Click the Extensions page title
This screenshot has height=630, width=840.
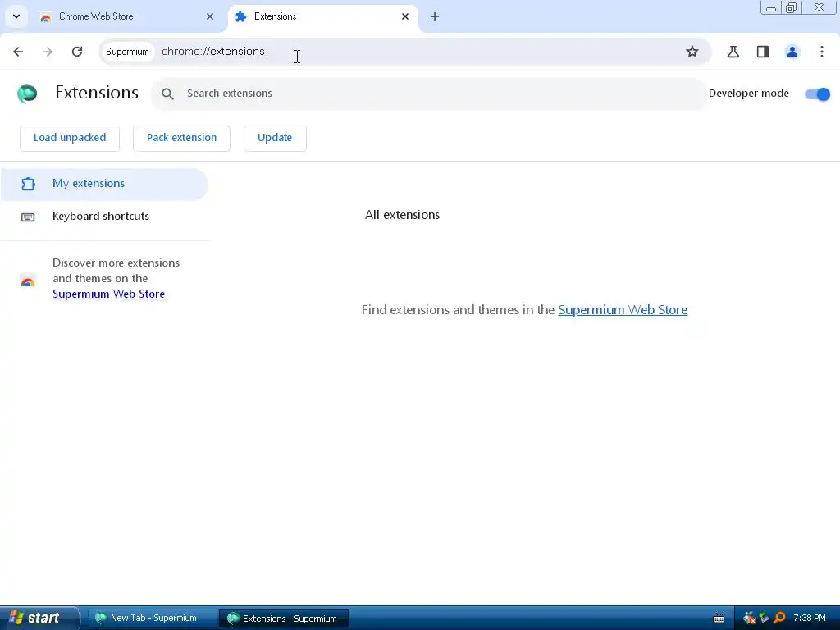pos(97,93)
